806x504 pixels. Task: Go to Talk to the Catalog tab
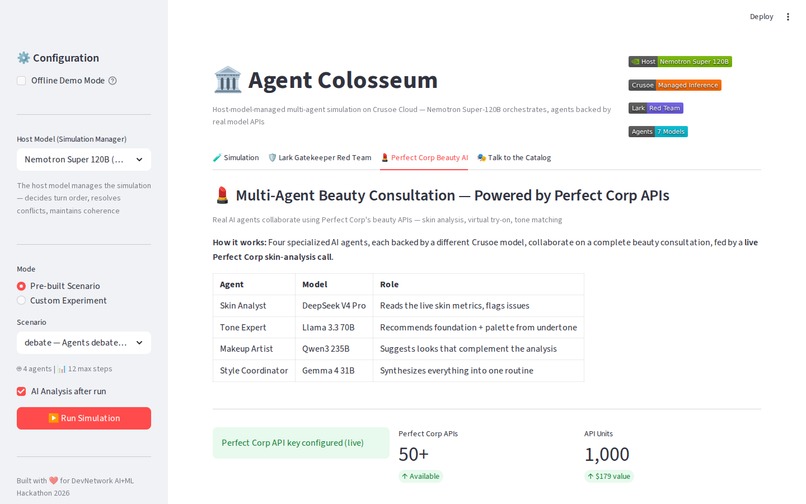coord(514,158)
